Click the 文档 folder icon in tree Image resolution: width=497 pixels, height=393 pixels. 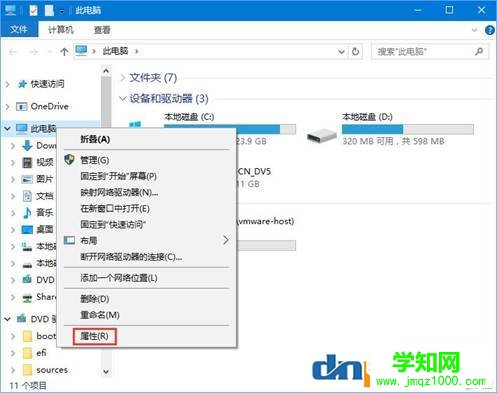click(27, 196)
